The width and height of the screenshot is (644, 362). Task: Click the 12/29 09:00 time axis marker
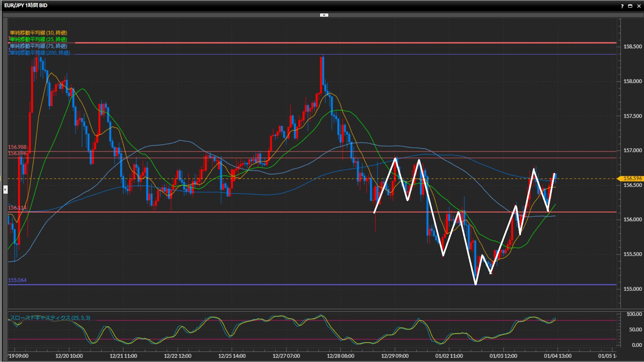click(x=395, y=356)
